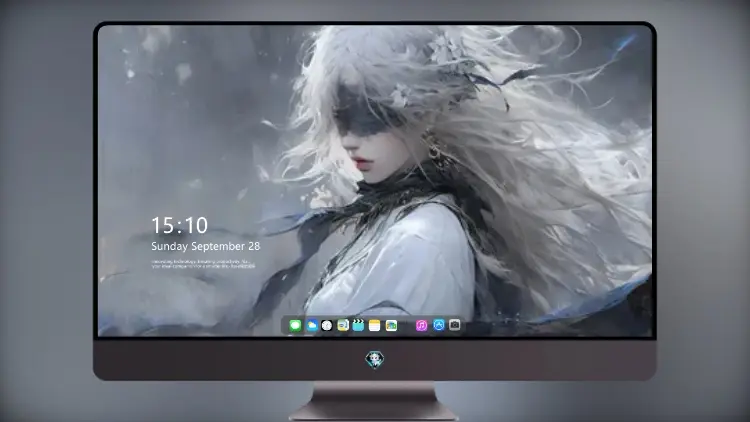750x422 pixels.
Task: Open the fourth dock icon with yellow-green page
Action: point(343,325)
